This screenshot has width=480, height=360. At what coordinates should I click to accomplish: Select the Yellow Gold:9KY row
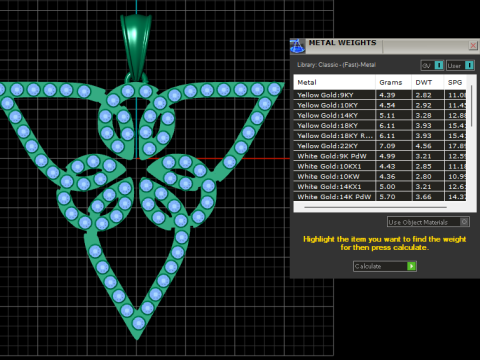point(380,95)
